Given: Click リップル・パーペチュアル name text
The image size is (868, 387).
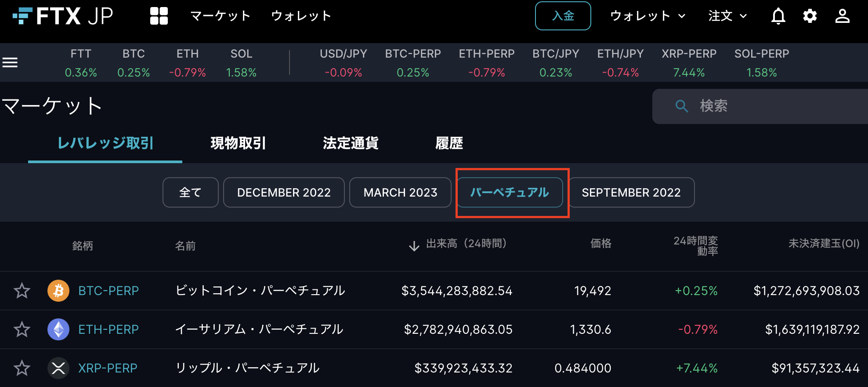Looking at the screenshot, I should [247, 368].
